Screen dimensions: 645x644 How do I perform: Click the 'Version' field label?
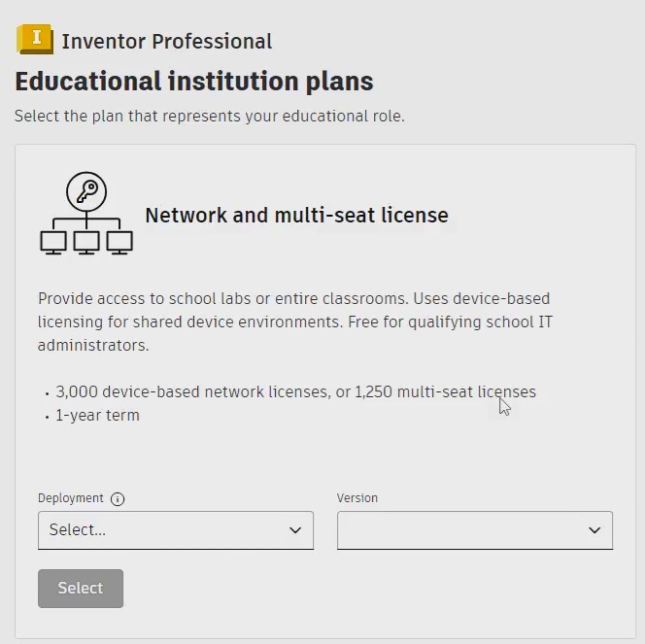pos(357,498)
